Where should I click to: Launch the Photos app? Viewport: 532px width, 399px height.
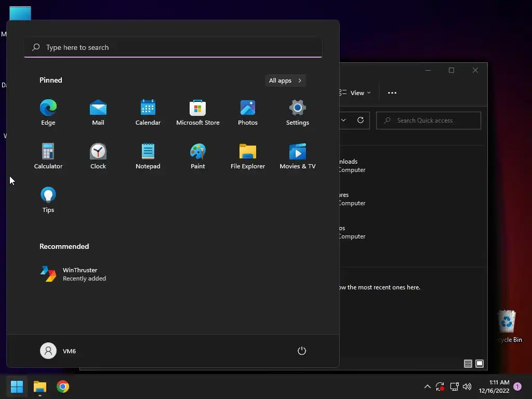(248, 113)
